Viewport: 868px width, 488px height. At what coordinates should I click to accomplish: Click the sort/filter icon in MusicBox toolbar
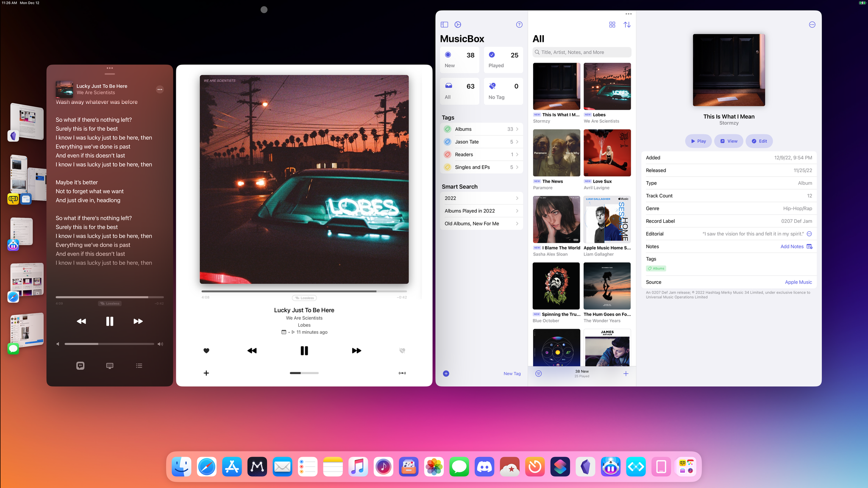627,24
